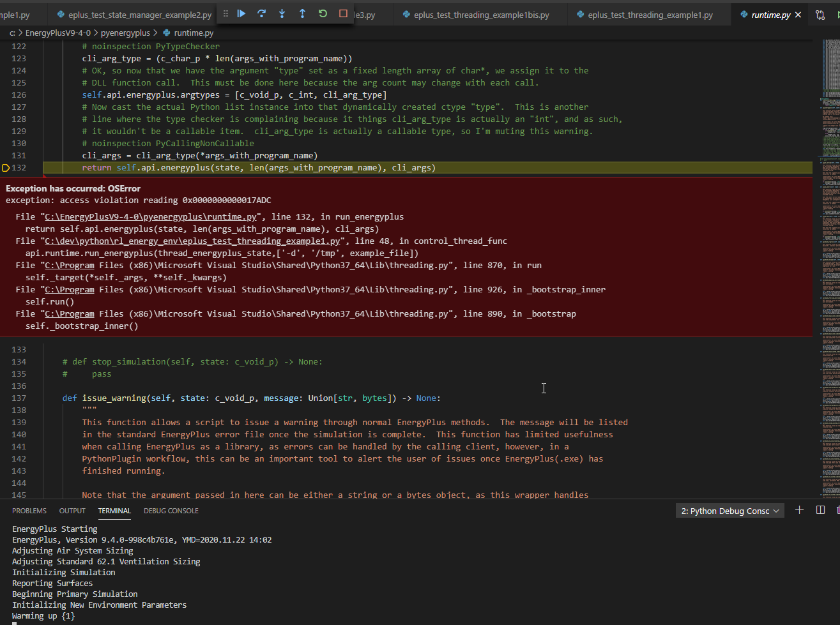Screen dimensions: 840x625
Task: Continue debugging with the play icon
Action: click(241, 13)
